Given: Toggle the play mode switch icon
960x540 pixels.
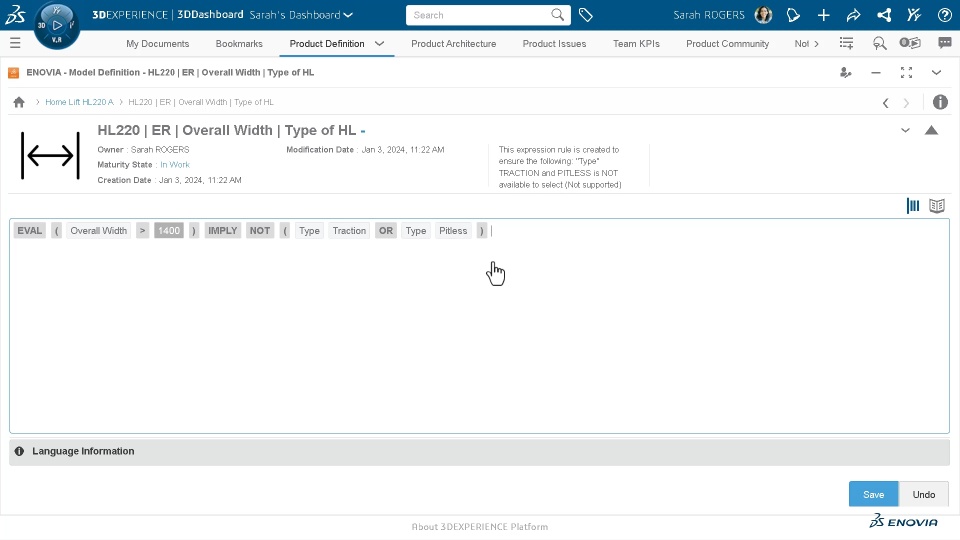Looking at the screenshot, I should (910, 43).
